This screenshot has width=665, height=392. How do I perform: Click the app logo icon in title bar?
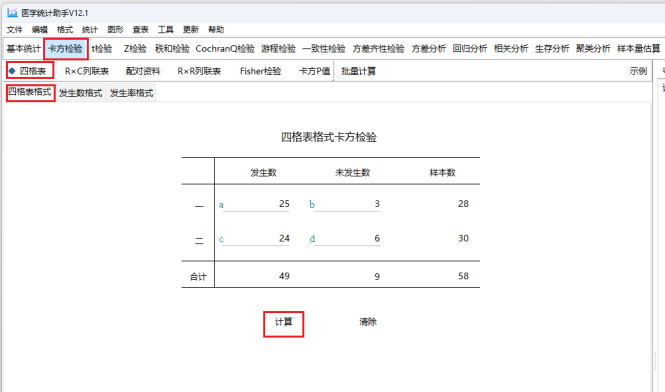point(12,13)
